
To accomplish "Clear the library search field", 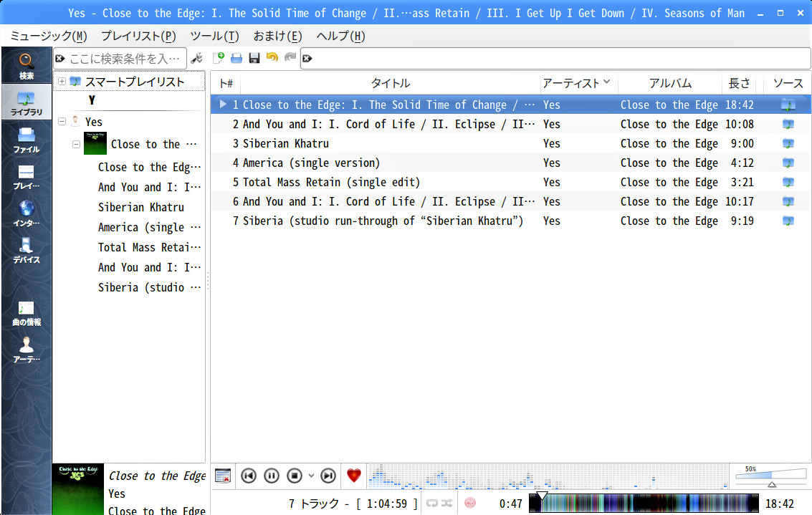I will click(60, 59).
